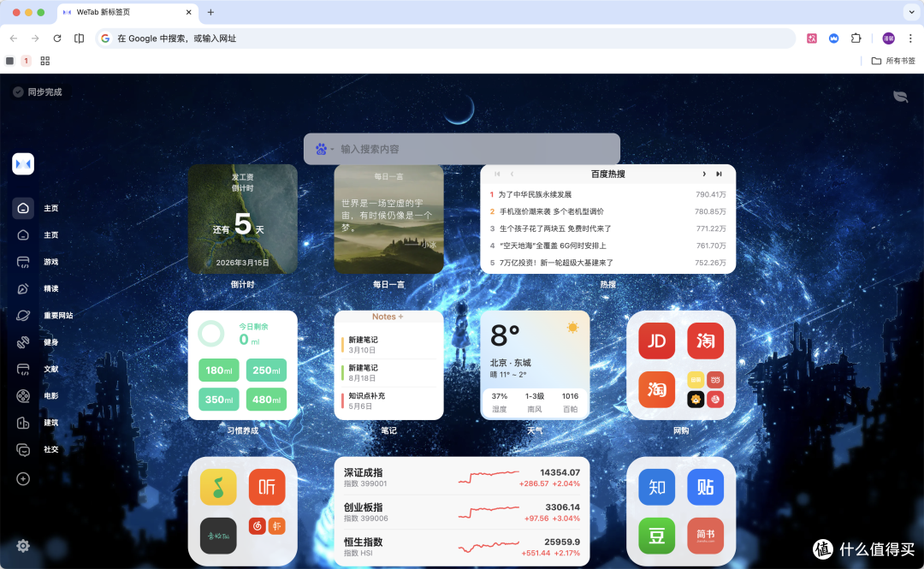This screenshot has width=924, height=569.
Task: Open the 3月10日 新建笔记 note
Action: coord(389,345)
